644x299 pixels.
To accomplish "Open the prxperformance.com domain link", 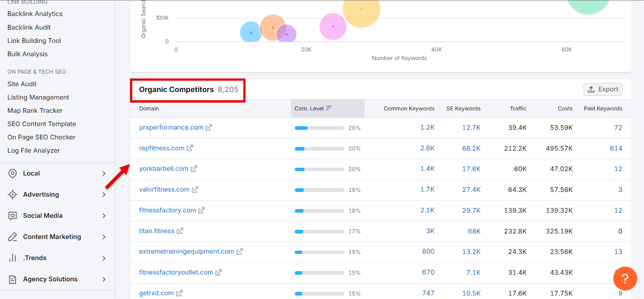I will coord(171,128).
